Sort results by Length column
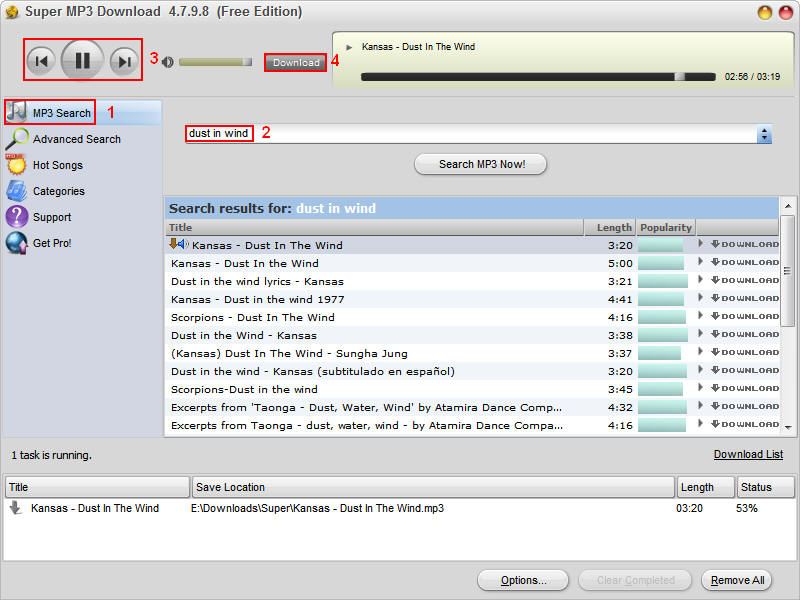 click(610, 228)
